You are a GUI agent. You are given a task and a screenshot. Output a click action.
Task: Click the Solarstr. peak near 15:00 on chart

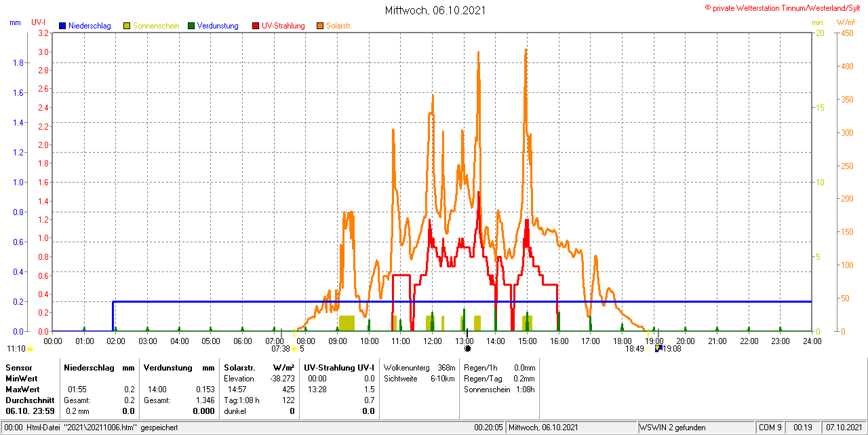(526, 51)
